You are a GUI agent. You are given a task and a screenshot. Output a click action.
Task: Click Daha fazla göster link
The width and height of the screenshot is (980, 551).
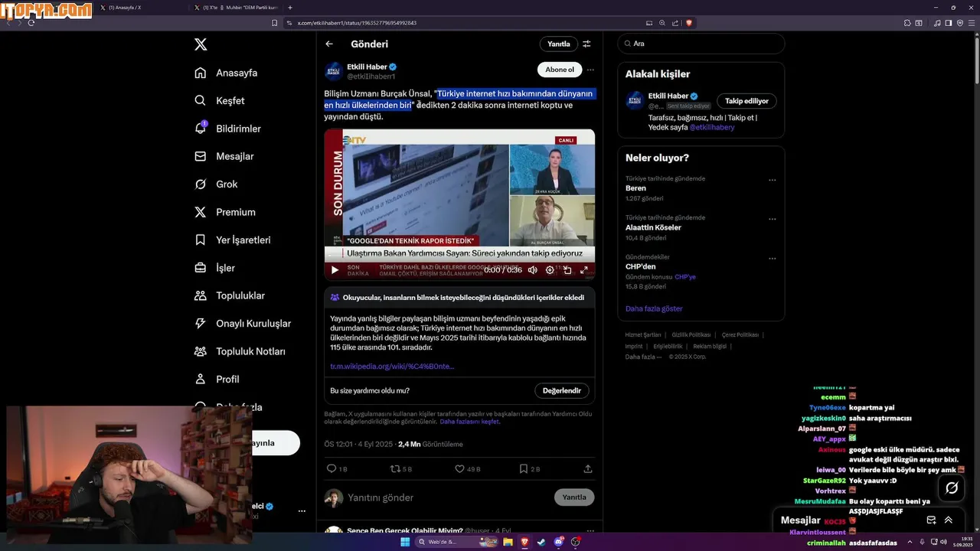(x=654, y=308)
